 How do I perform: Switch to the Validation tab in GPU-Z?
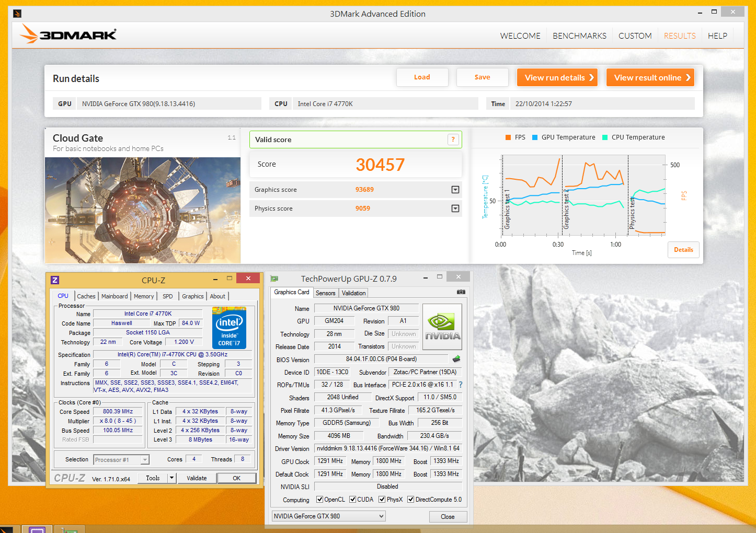[354, 293]
